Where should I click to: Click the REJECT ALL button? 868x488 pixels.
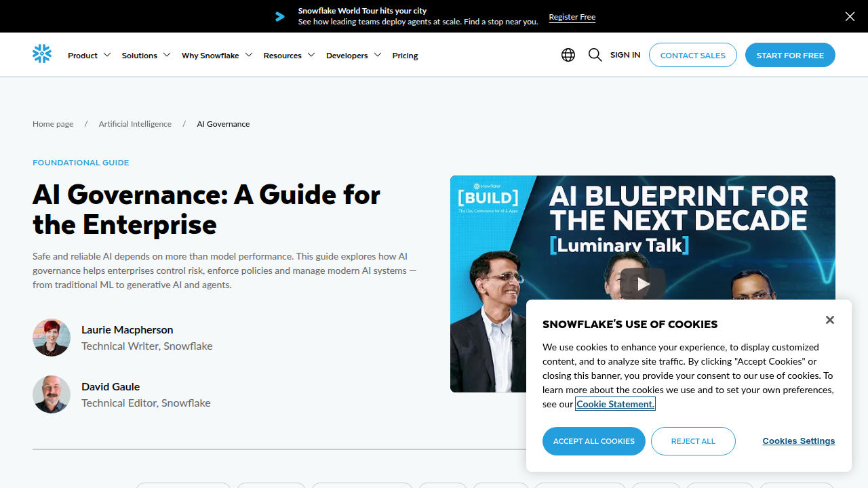pos(693,441)
